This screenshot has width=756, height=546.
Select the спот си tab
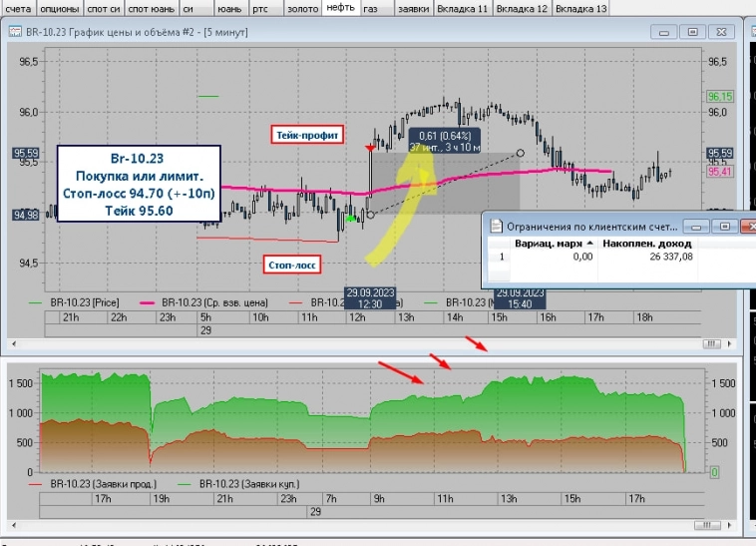point(104,8)
